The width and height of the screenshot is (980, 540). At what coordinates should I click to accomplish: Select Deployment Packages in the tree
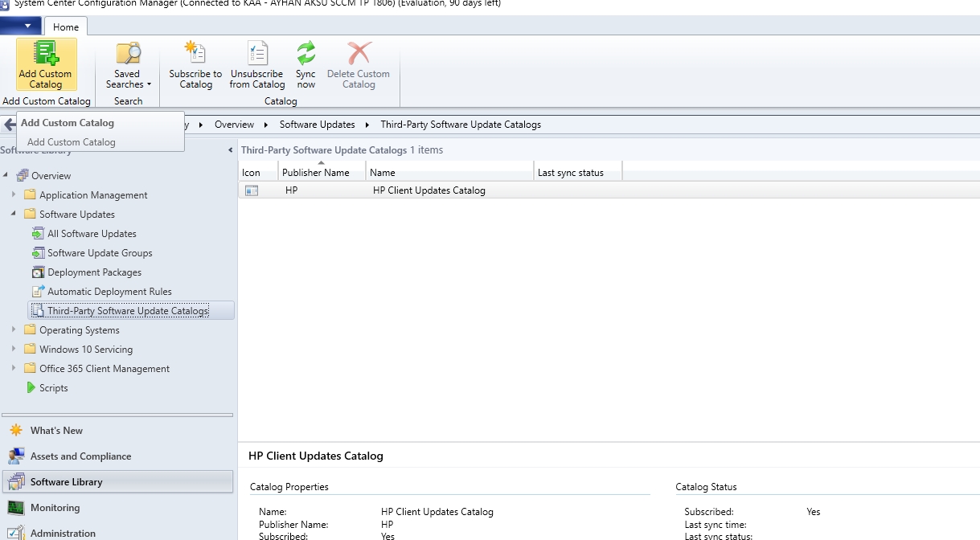94,272
